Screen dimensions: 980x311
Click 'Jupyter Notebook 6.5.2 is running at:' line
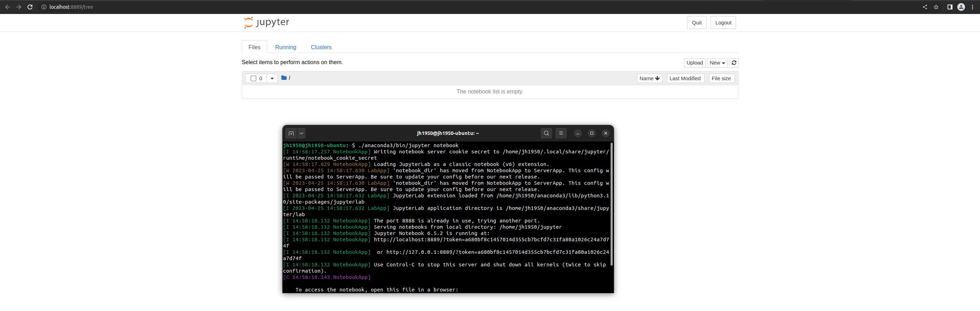pos(432,233)
